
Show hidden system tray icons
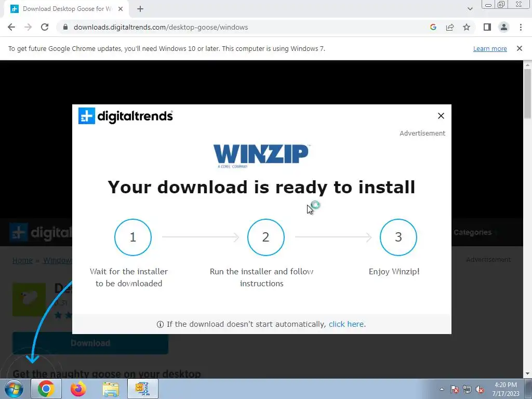pyautogui.click(x=442, y=389)
